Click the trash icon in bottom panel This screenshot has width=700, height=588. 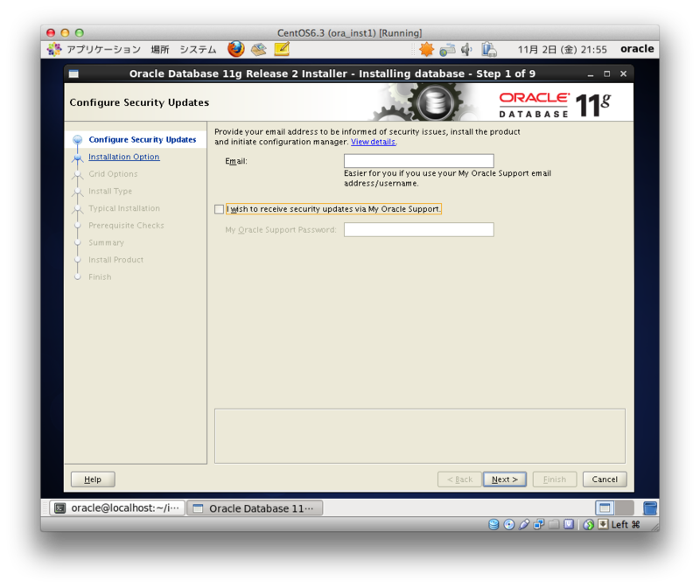click(x=650, y=508)
